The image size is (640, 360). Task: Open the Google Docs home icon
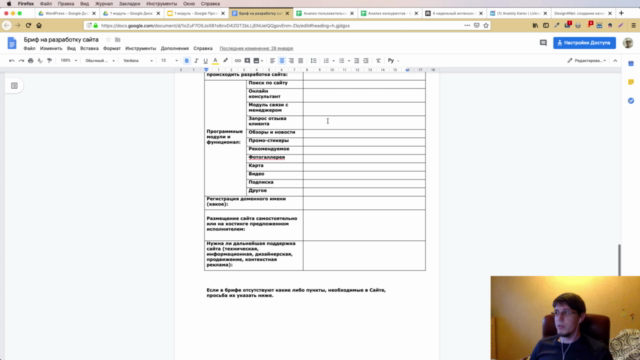[x=12, y=43]
